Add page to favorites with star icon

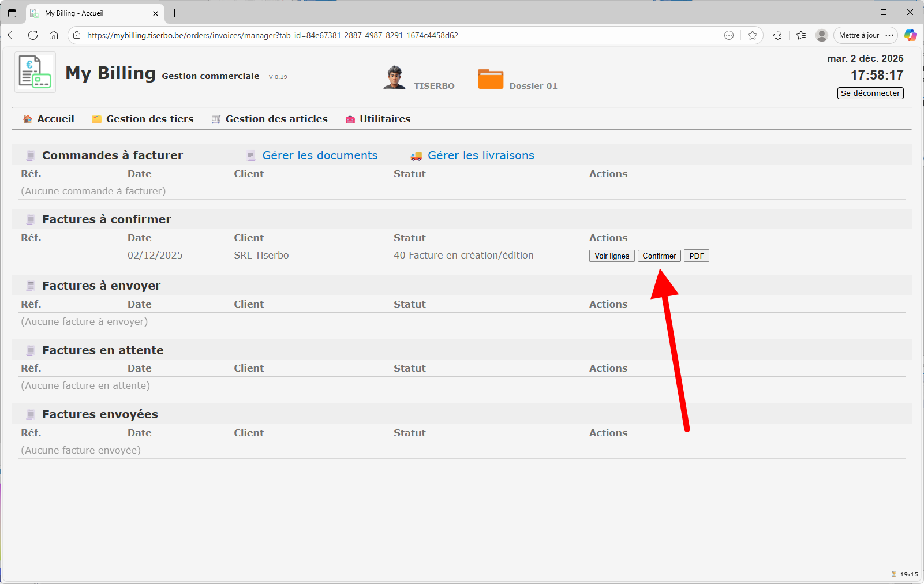click(753, 35)
